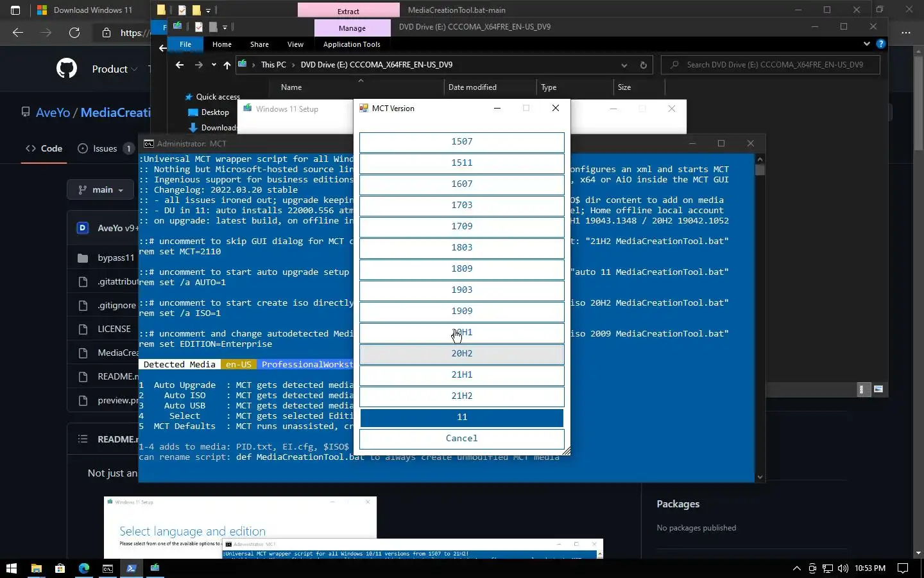Open the notification center icon
The width and height of the screenshot is (924, 578).
point(903,568)
